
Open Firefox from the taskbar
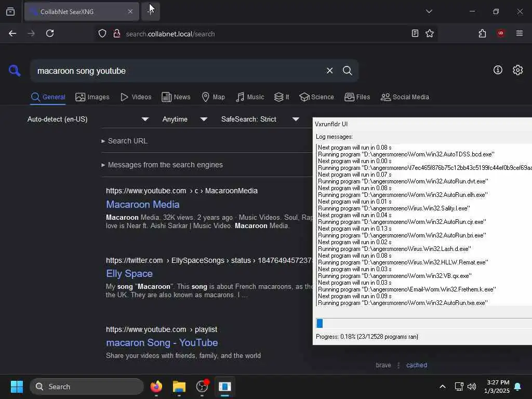tap(156, 387)
